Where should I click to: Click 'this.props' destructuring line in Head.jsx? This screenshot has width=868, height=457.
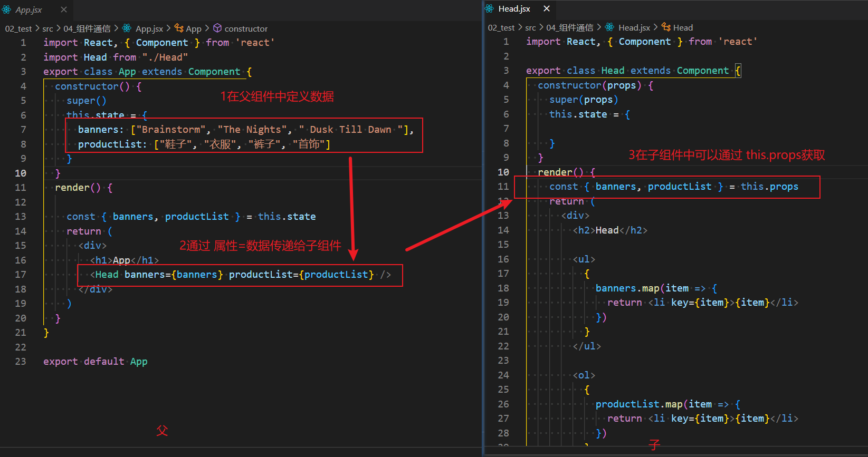point(674,186)
